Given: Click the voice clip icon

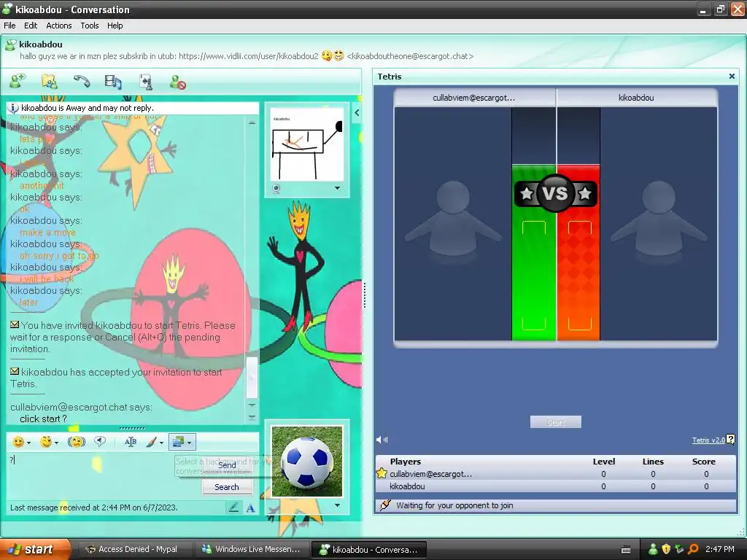Looking at the screenshot, I should click(x=99, y=441).
